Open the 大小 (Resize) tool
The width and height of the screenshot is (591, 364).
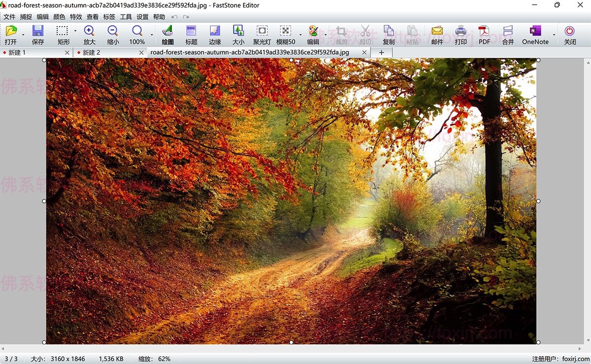tap(238, 35)
